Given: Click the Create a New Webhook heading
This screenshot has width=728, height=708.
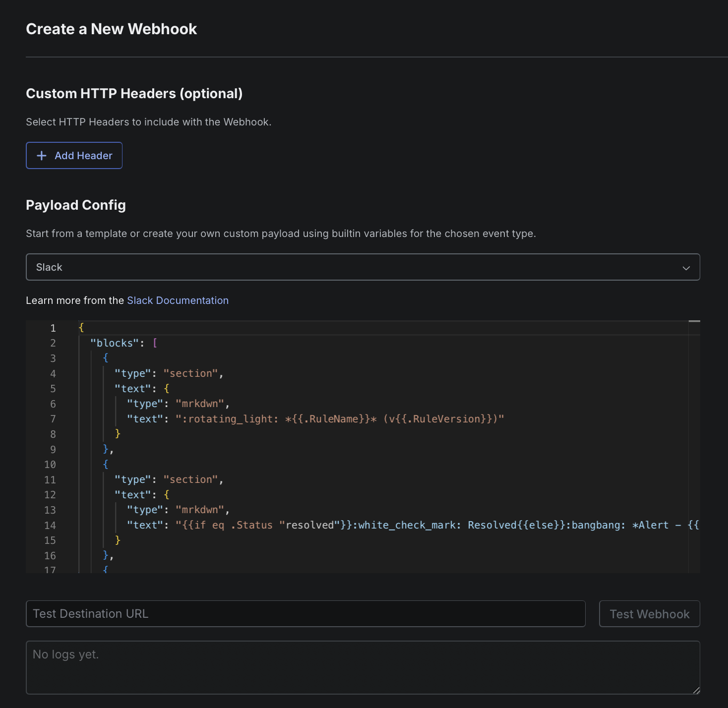Looking at the screenshot, I should click(x=111, y=29).
